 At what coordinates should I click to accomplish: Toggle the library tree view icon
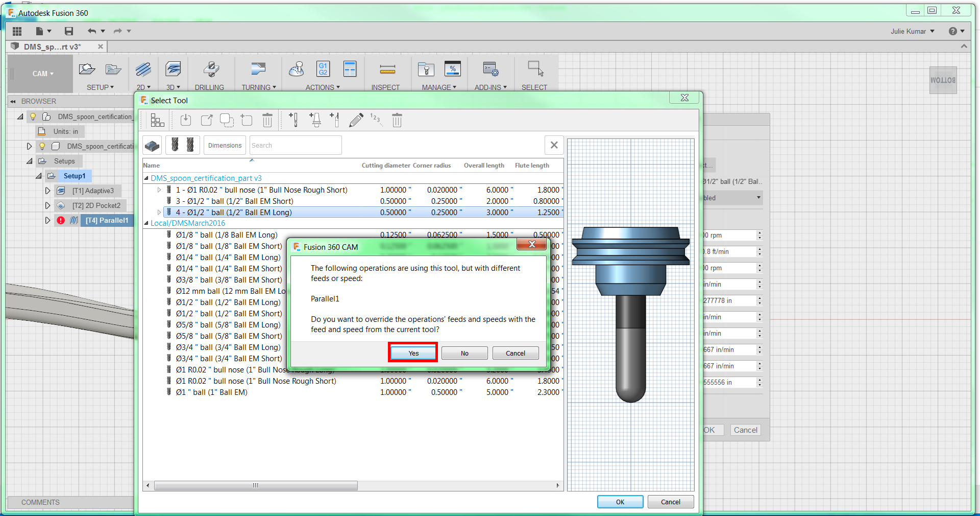pyautogui.click(x=157, y=121)
